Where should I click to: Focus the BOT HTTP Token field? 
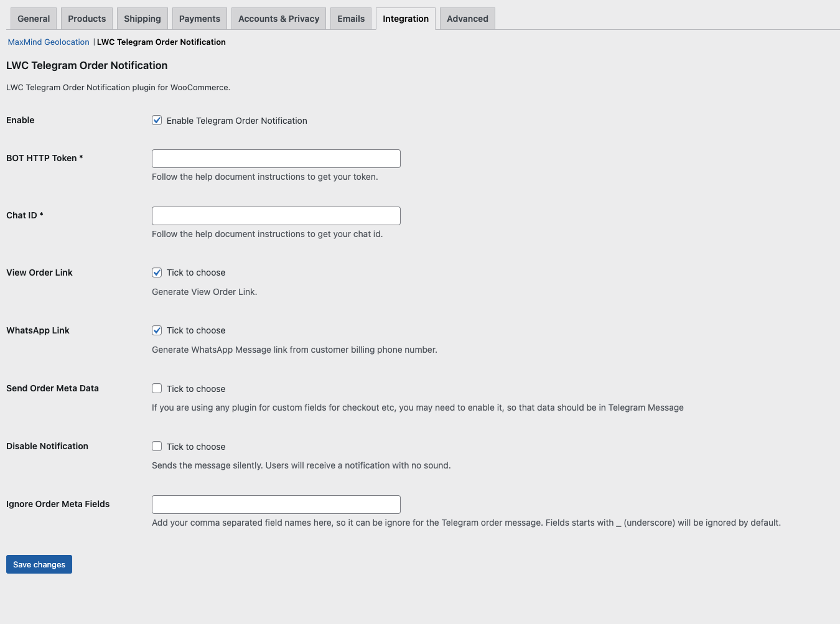point(276,159)
